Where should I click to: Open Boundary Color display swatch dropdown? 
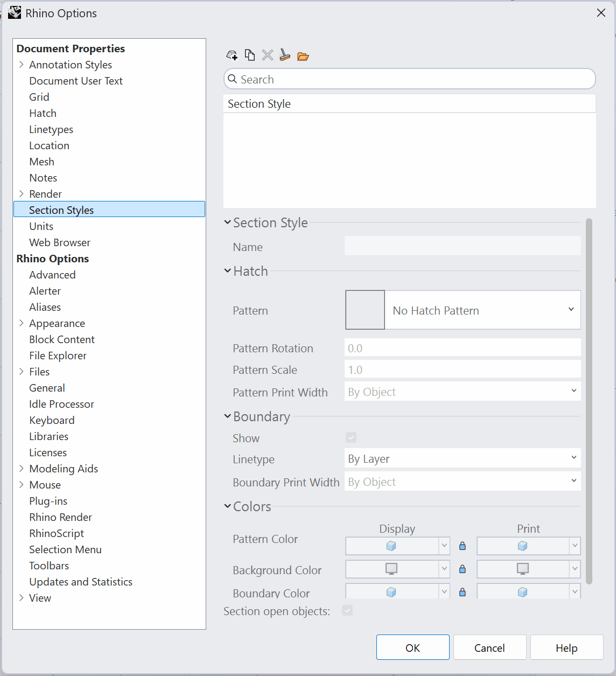coord(444,591)
